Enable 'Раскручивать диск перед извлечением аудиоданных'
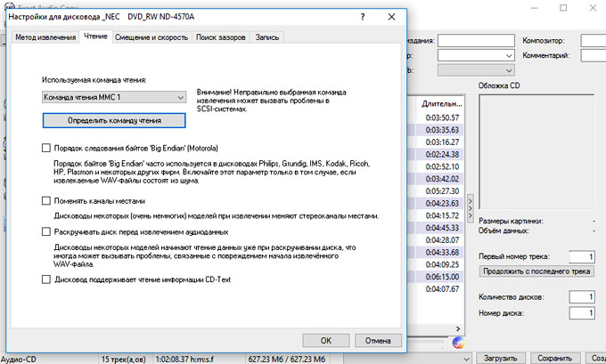The height and width of the screenshot is (364, 606). (x=47, y=231)
